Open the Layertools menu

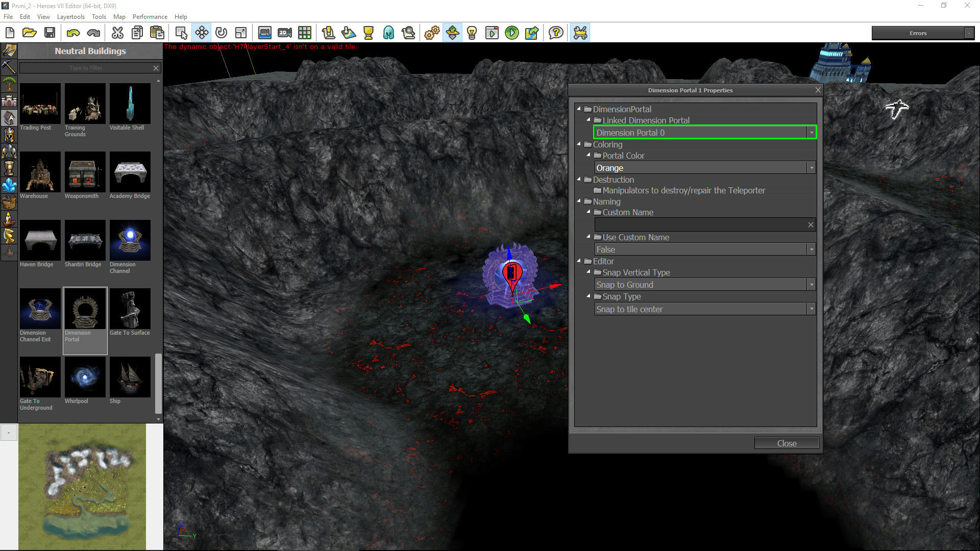(x=71, y=17)
